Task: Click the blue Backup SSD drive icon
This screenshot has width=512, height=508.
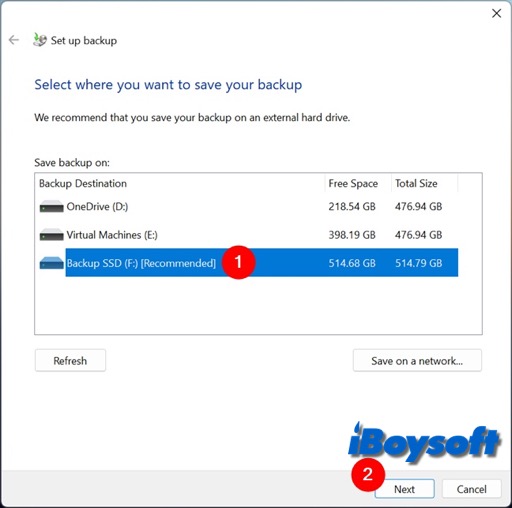Action: [51, 263]
